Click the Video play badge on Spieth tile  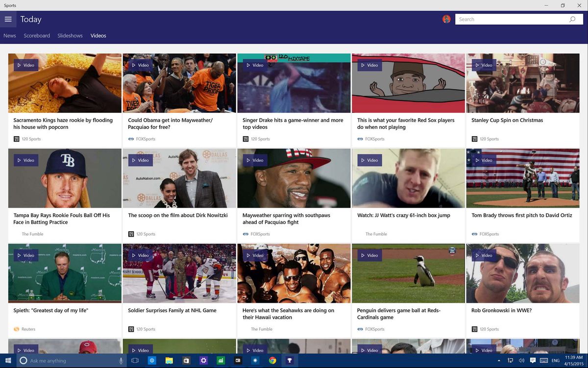pyautogui.click(x=25, y=255)
